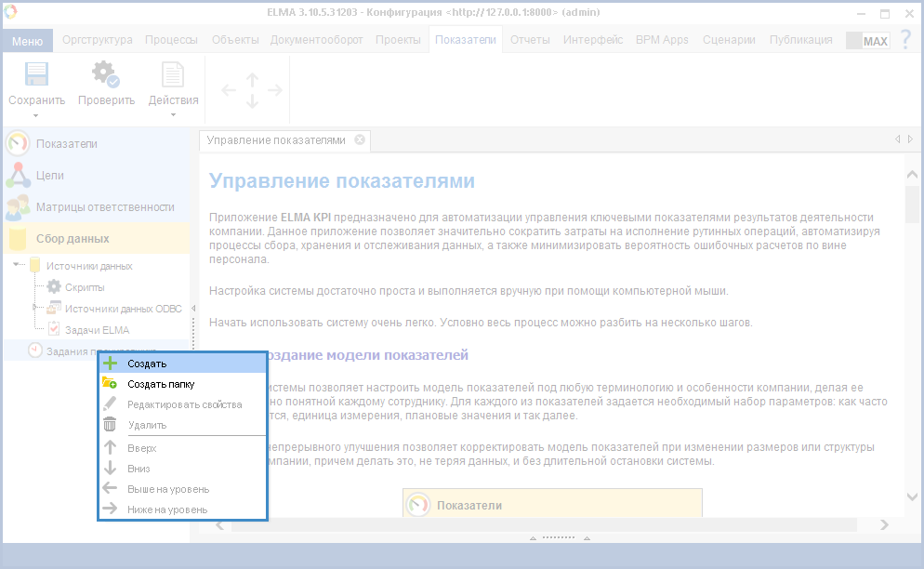Close the Управление показателями tab
This screenshot has width=924, height=569.
[x=360, y=140]
